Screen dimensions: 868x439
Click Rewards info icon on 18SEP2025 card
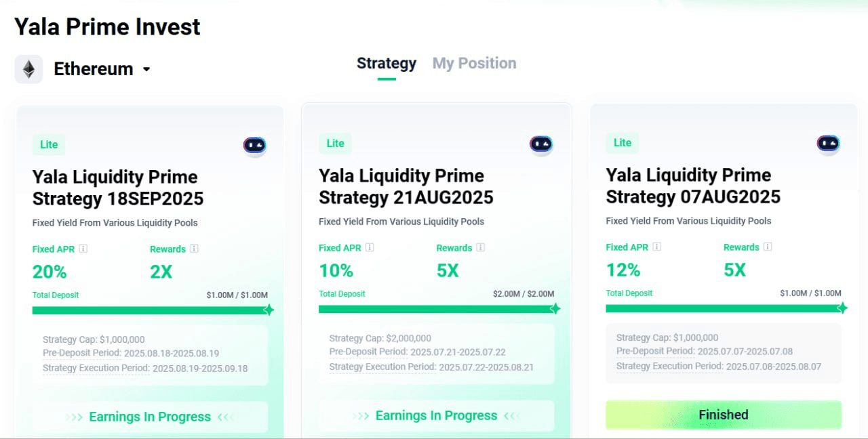pos(194,249)
